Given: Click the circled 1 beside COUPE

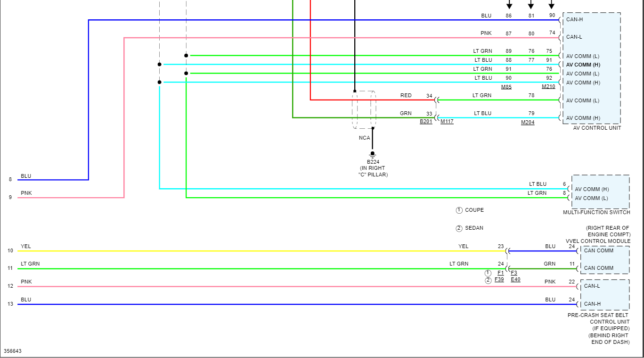Looking at the screenshot, I should 459,210.
